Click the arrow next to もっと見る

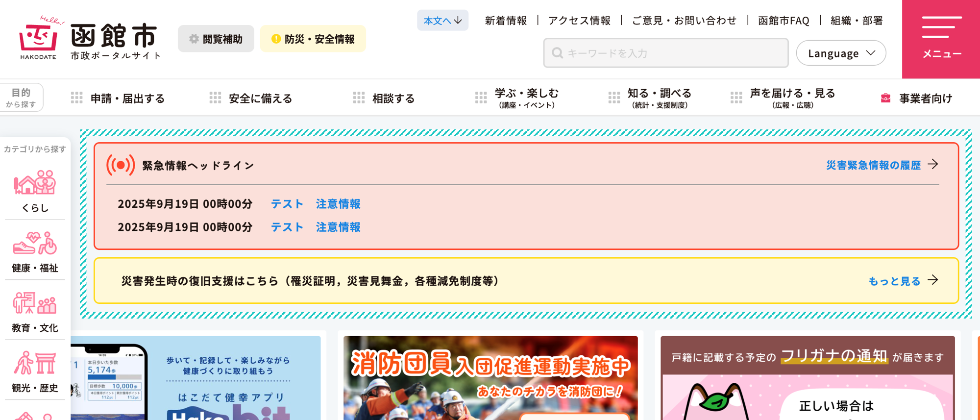click(933, 280)
